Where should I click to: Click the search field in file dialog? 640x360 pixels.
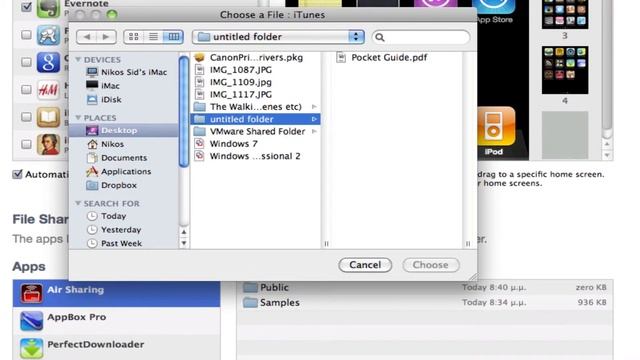click(x=421, y=37)
